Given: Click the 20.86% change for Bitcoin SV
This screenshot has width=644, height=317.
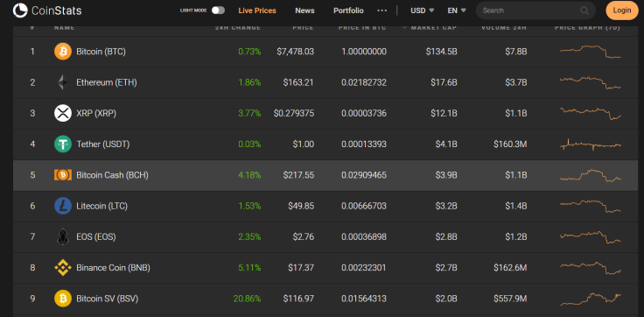Looking at the screenshot, I should (x=247, y=299).
